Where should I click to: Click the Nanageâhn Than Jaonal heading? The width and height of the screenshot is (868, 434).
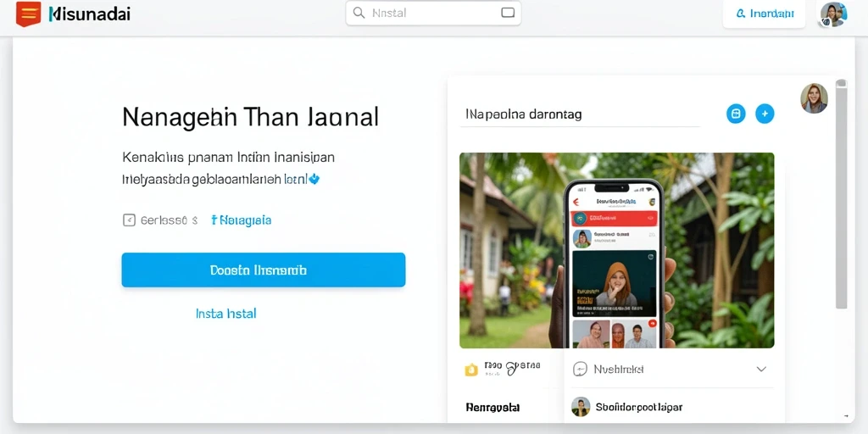pos(250,117)
